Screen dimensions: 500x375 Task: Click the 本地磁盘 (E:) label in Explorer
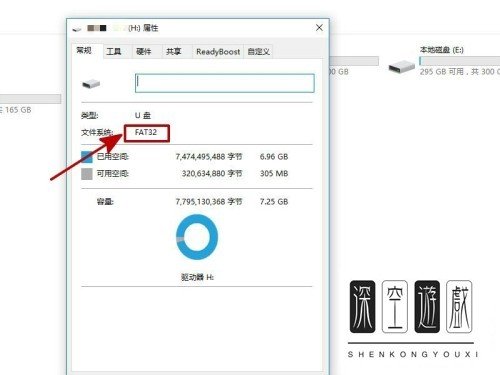pyautogui.click(x=442, y=50)
